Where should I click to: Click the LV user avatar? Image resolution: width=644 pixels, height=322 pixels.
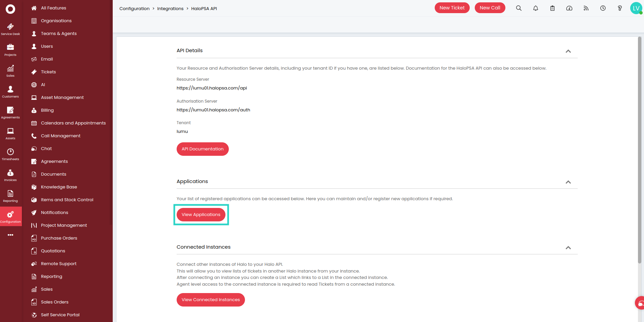pos(636,8)
